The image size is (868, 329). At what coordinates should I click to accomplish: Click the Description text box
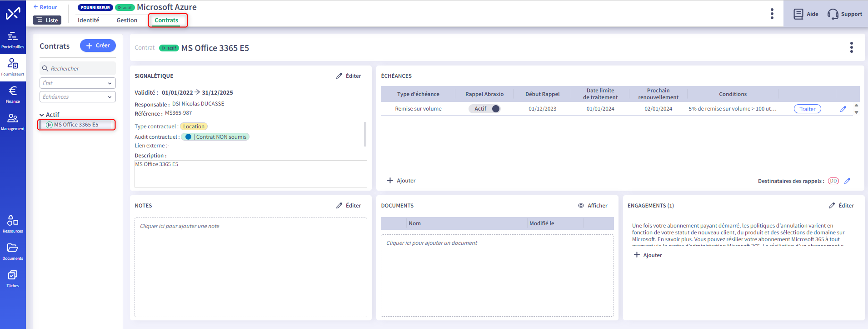[251, 173]
